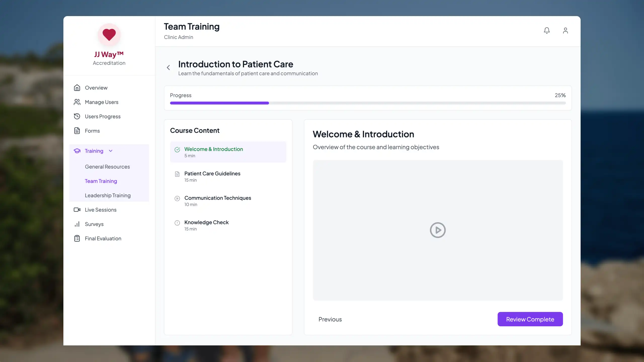Click the JJ Way™ brand name
This screenshot has width=644, height=362.
click(109, 54)
